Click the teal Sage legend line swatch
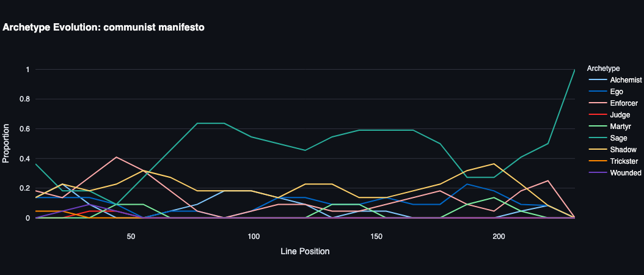Screen dimensions: 644x275 point(596,138)
